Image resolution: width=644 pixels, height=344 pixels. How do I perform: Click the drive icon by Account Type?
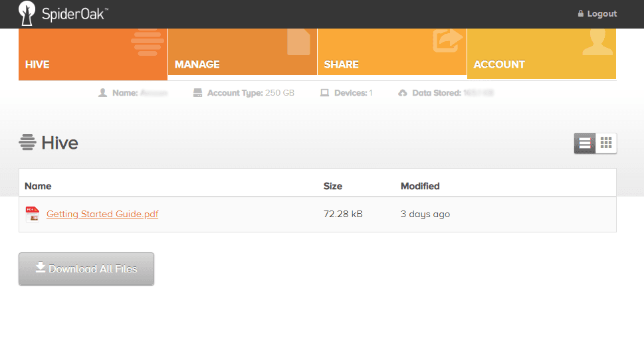pos(197,93)
